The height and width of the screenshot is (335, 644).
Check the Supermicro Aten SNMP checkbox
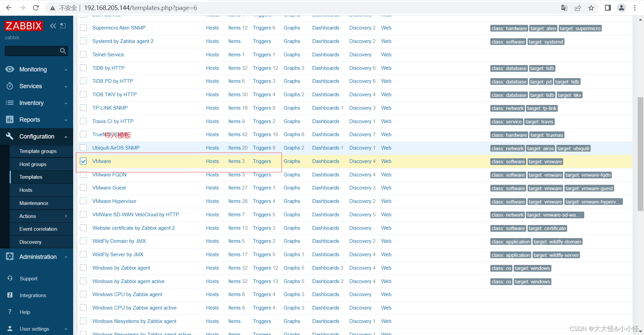click(x=83, y=27)
